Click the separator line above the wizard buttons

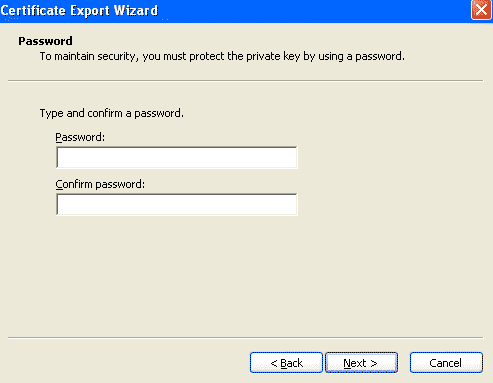click(246, 337)
